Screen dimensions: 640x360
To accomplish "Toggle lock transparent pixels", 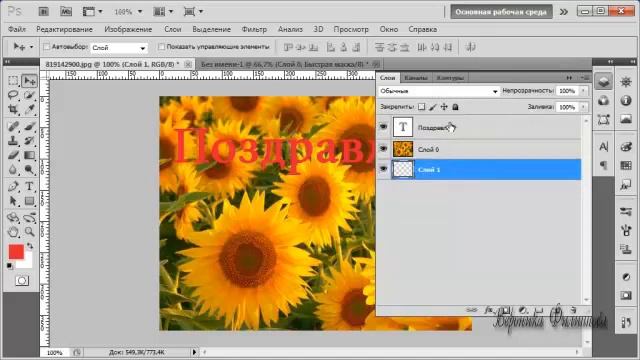I will click(x=421, y=107).
